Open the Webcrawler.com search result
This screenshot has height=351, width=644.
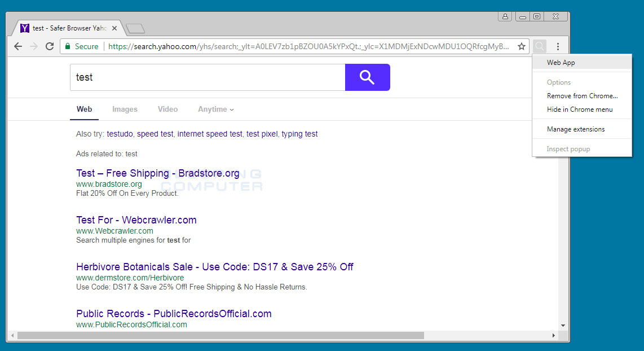pos(136,220)
